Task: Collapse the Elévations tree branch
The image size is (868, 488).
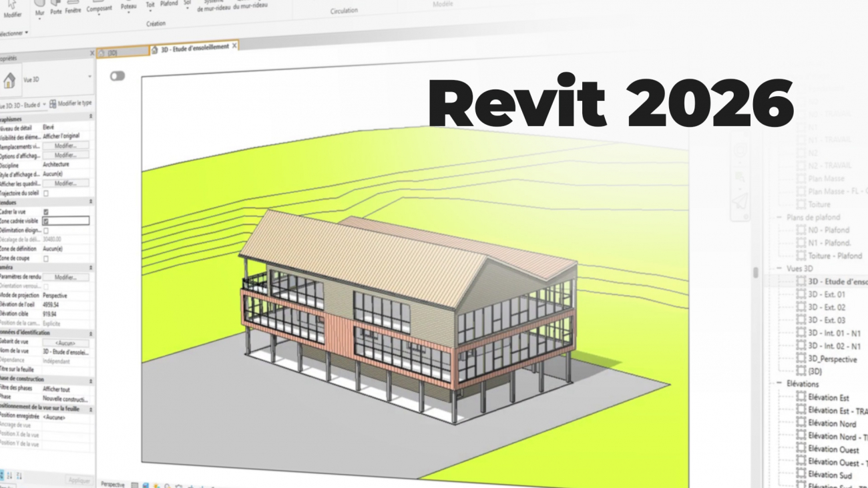Action: tap(779, 384)
